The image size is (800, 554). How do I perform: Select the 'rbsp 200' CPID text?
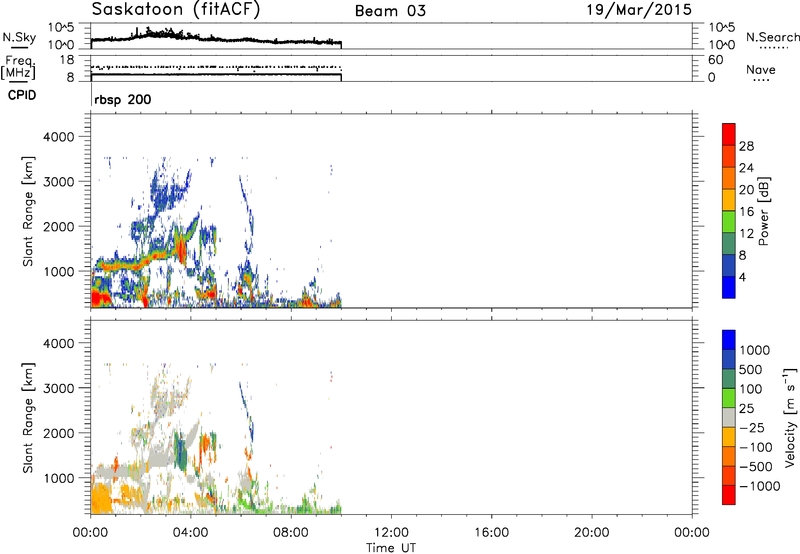pyautogui.click(x=123, y=99)
